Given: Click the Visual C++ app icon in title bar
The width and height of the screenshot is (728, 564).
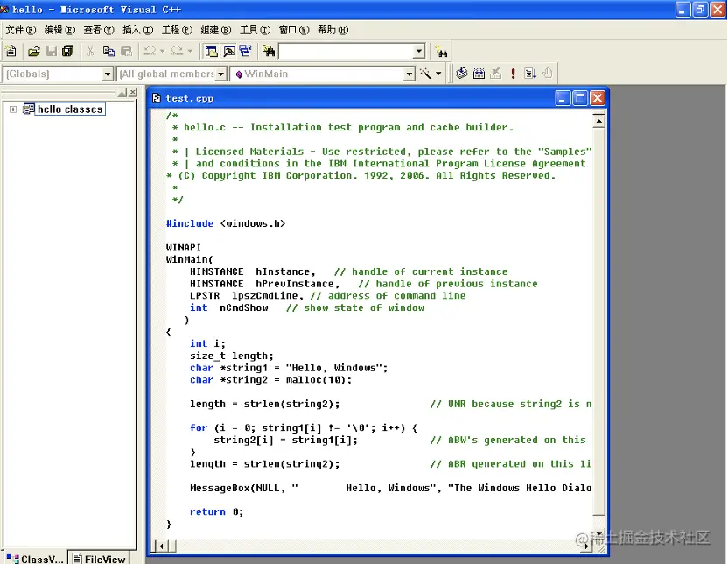Looking at the screenshot, I should tap(4, 10).
